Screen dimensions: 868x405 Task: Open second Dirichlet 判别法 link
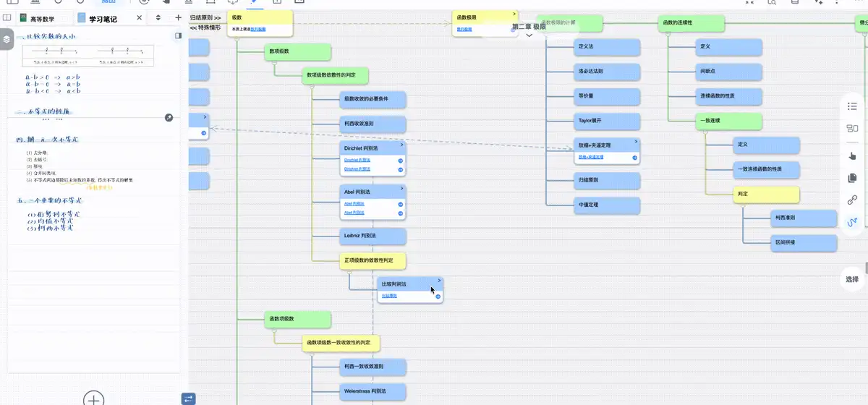pyautogui.click(x=357, y=169)
